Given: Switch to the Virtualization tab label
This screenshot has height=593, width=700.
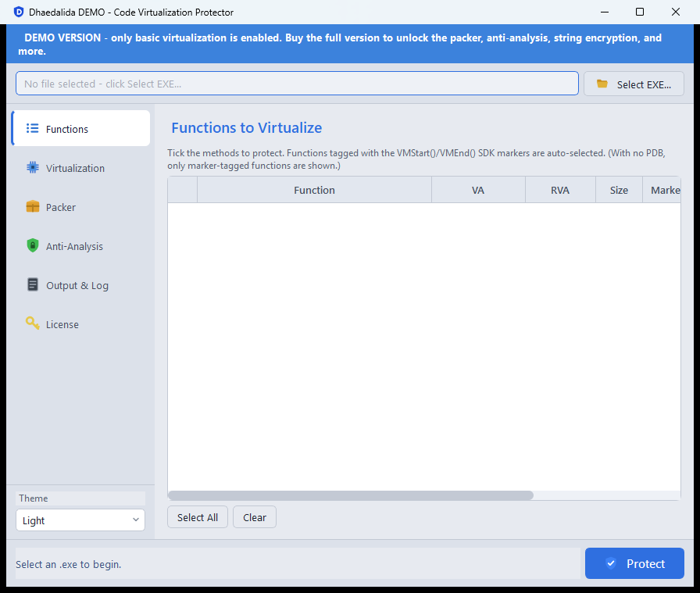Looking at the screenshot, I should tap(75, 168).
